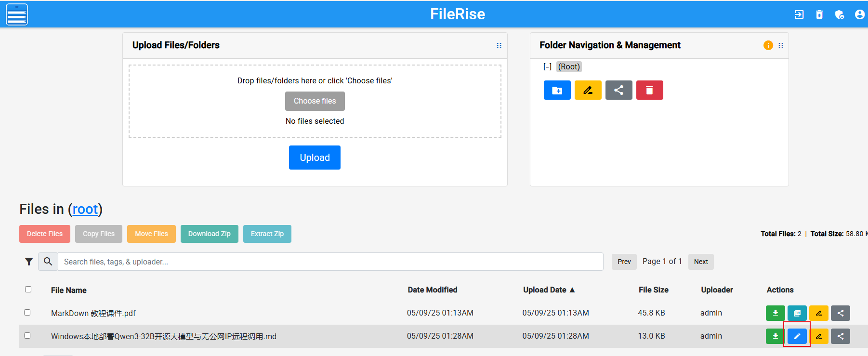
Task: Share the MarkDown PDF file
Action: click(840, 313)
